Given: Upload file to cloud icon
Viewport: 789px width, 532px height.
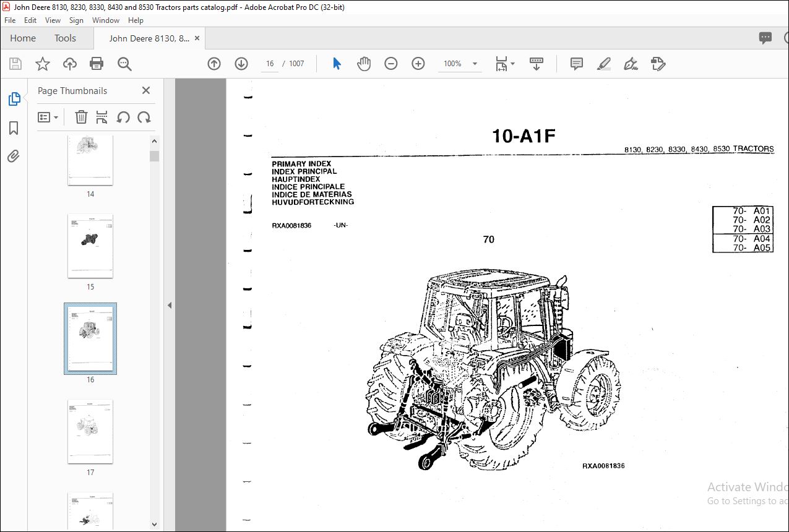Looking at the screenshot, I should [x=70, y=64].
